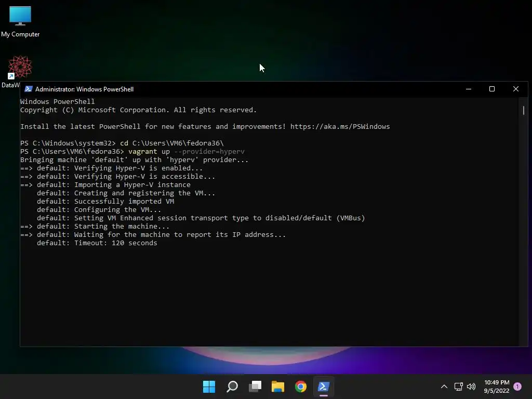This screenshot has height=399, width=532.
Task: Open taskbar Search
Action: pos(232,387)
